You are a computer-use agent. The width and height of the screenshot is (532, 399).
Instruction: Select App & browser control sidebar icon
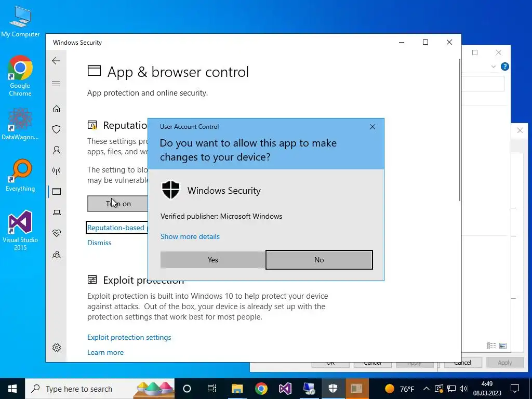(56, 192)
